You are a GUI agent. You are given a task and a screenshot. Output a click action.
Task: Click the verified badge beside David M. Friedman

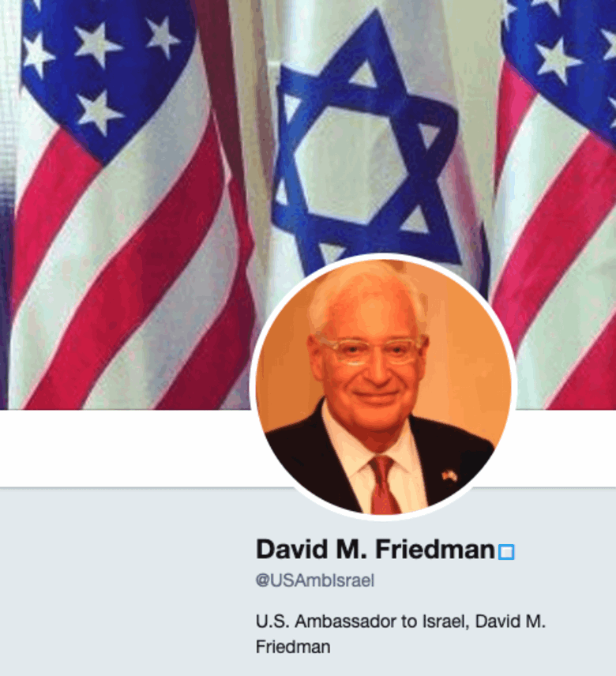pyautogui.click(x=506, y=552)
